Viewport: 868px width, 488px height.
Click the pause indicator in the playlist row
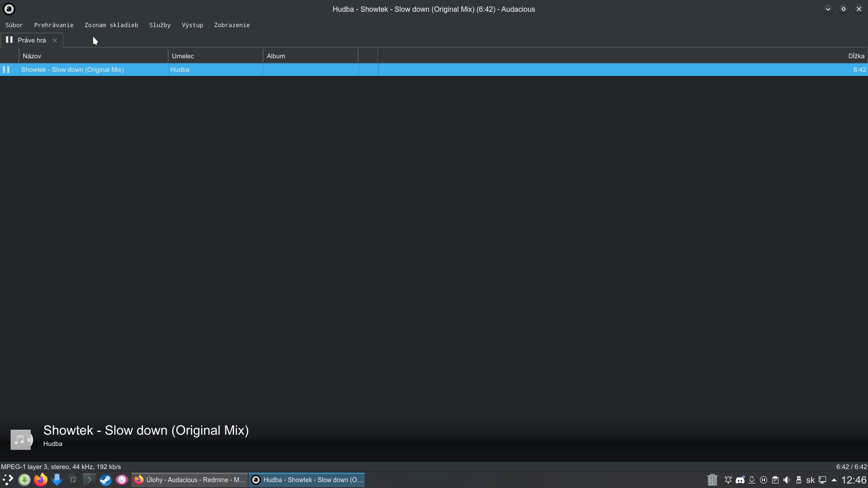[6, 70]
